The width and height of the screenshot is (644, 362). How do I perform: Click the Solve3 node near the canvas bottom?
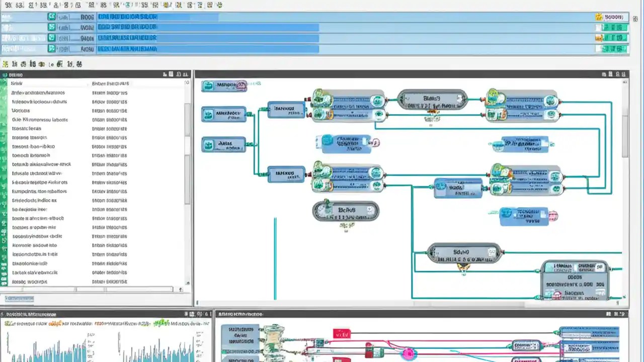[x=463, y=253]
